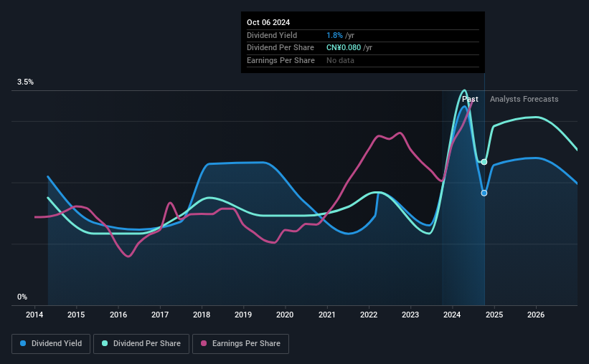Click the teal Dividend Per Share legend dot
This screenshot has height=364, width=589.
click(x=105, y=343)
